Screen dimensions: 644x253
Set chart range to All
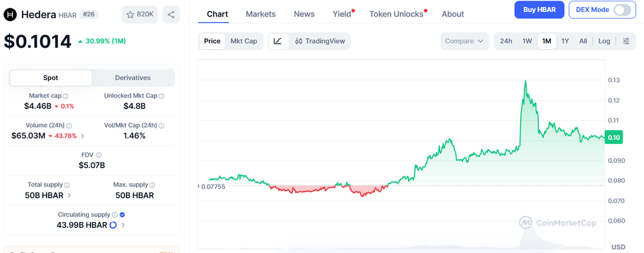coord(583,41)
